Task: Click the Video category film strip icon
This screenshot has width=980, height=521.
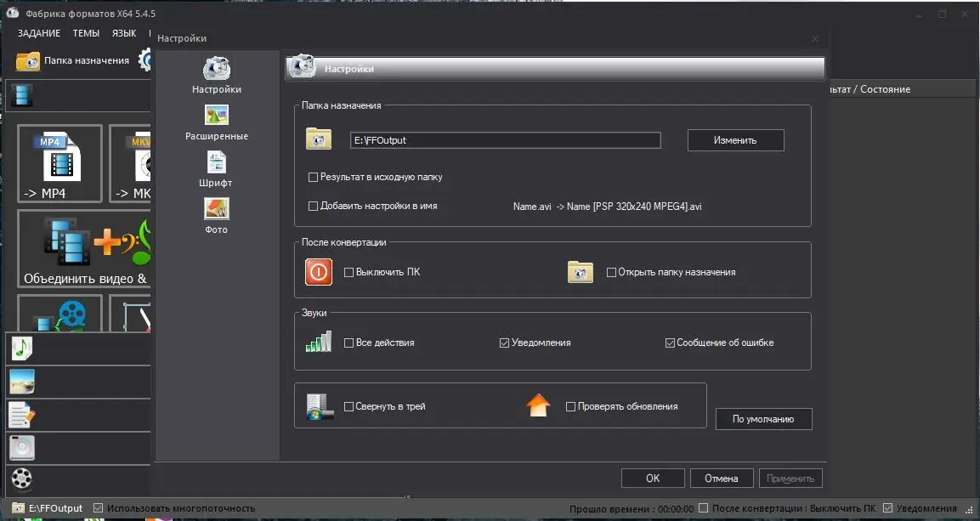Action: coord(22,95)
